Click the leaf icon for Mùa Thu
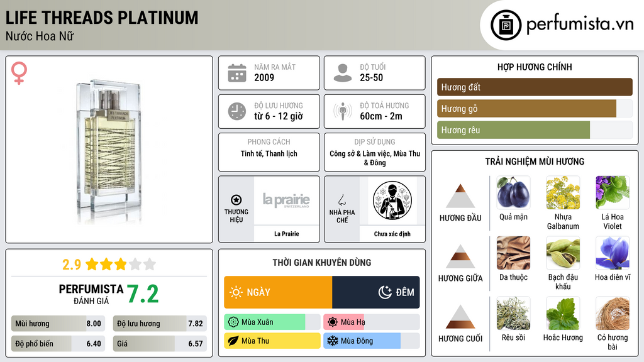 [x=233, y=341]
